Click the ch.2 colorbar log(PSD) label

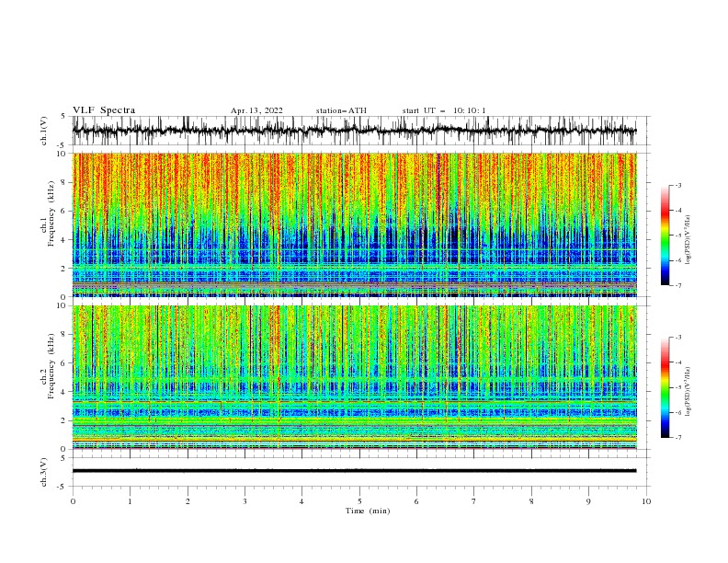pyautogui.click(x=688, y=392)
